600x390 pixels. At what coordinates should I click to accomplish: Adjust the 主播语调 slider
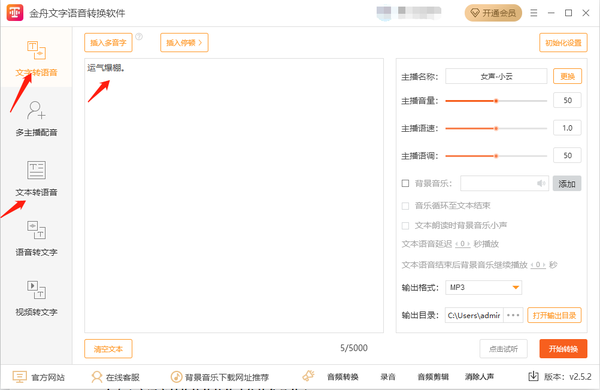(496, 156)
